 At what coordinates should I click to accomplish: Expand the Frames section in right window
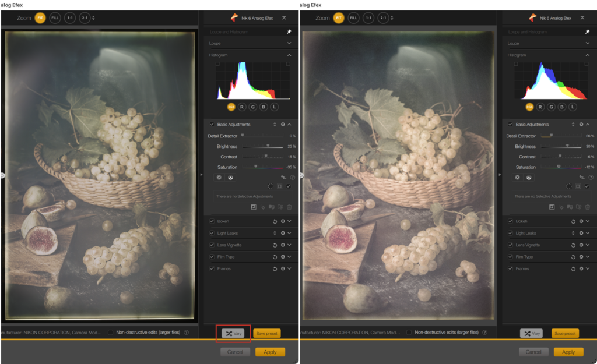[x=588, y=268]
